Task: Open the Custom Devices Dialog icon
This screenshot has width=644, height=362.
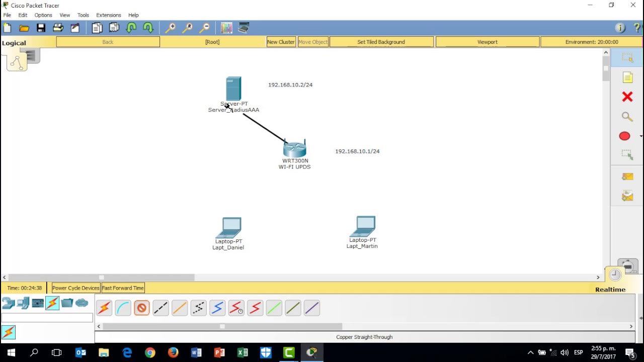Action: tap(244, 28)
